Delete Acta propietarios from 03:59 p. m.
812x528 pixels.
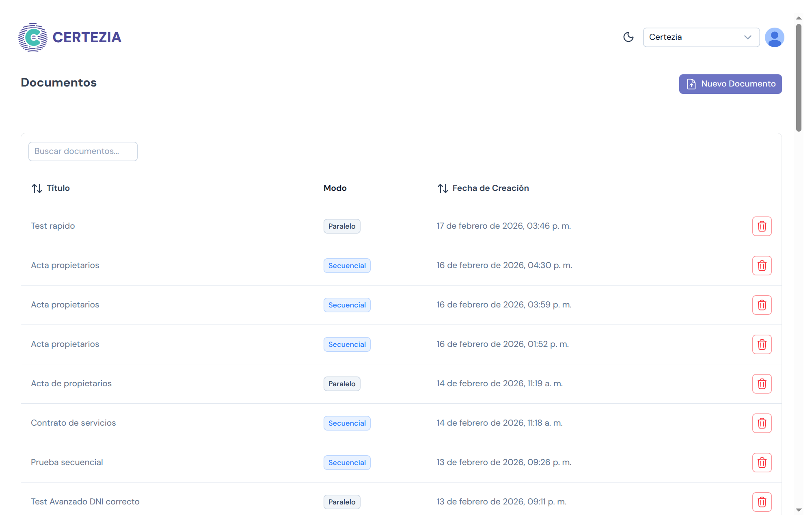click(x=762, y=305)
